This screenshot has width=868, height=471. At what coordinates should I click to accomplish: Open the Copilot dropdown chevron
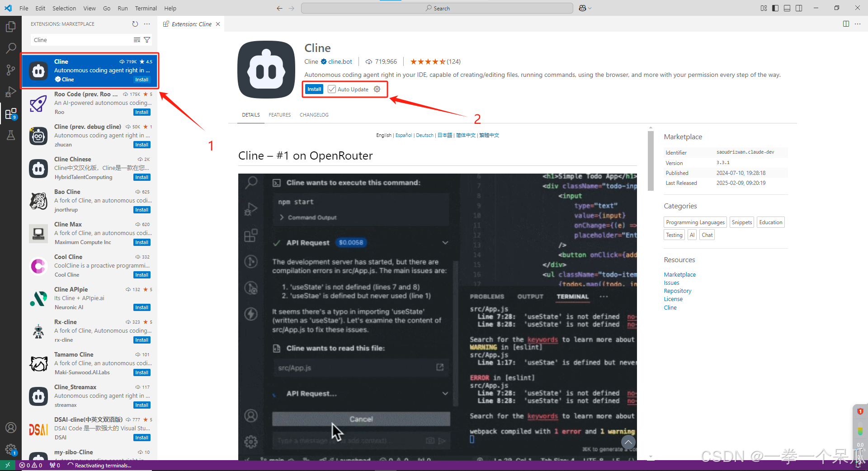pos(590,8)
